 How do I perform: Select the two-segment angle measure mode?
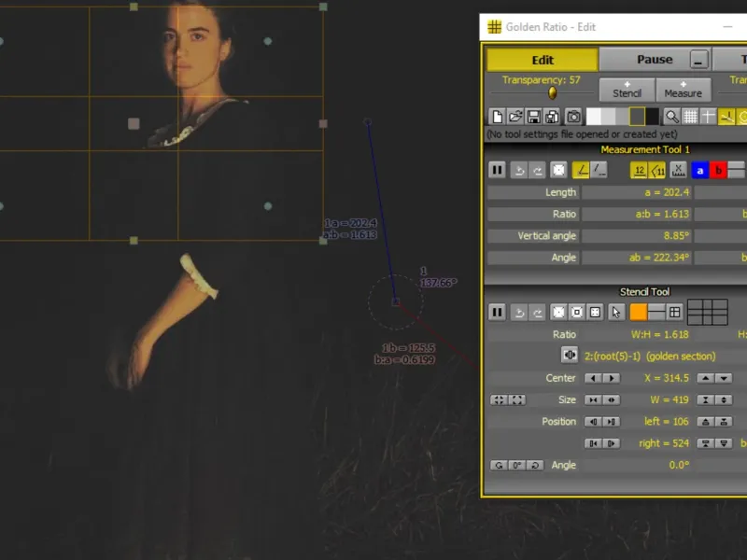[x=581, y=170]
